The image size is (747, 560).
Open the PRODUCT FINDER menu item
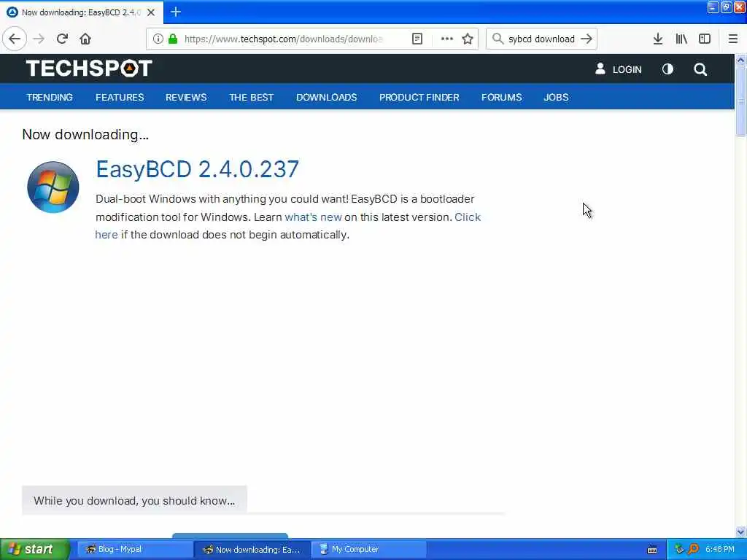tap(419, 97)
